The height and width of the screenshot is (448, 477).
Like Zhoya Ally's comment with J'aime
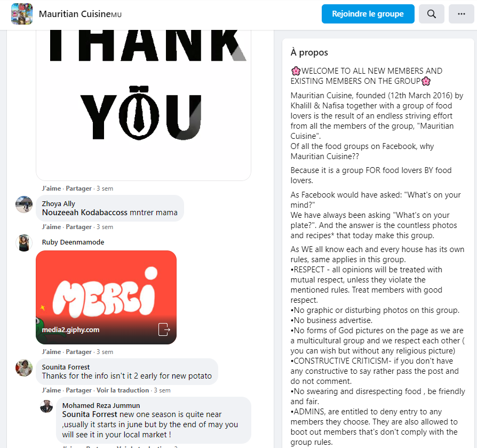(x=51, y=227)
